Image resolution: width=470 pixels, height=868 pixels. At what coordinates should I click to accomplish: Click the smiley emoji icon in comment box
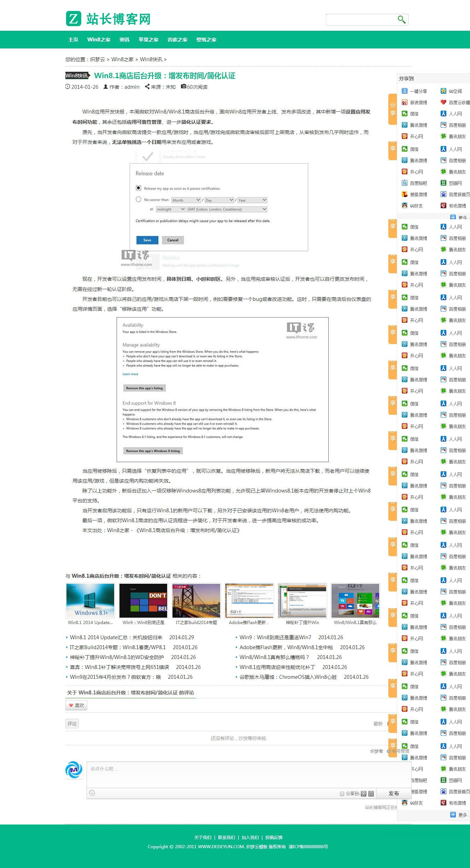[92, 793]
